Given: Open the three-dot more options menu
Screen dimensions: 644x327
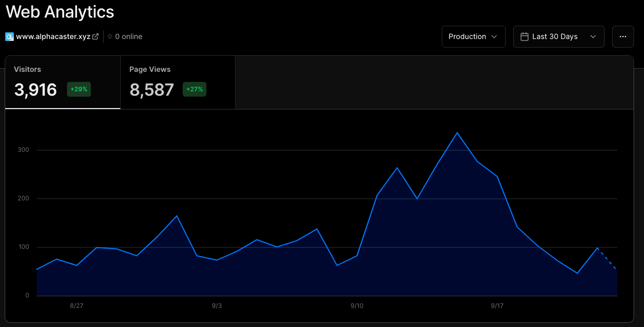Looking at the screenshot, I should (623, 37).
